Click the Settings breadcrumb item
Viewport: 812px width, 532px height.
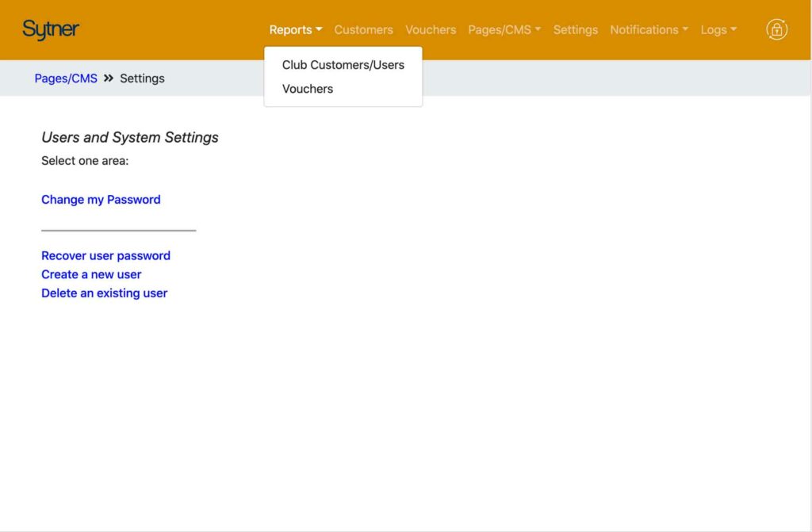142,78
